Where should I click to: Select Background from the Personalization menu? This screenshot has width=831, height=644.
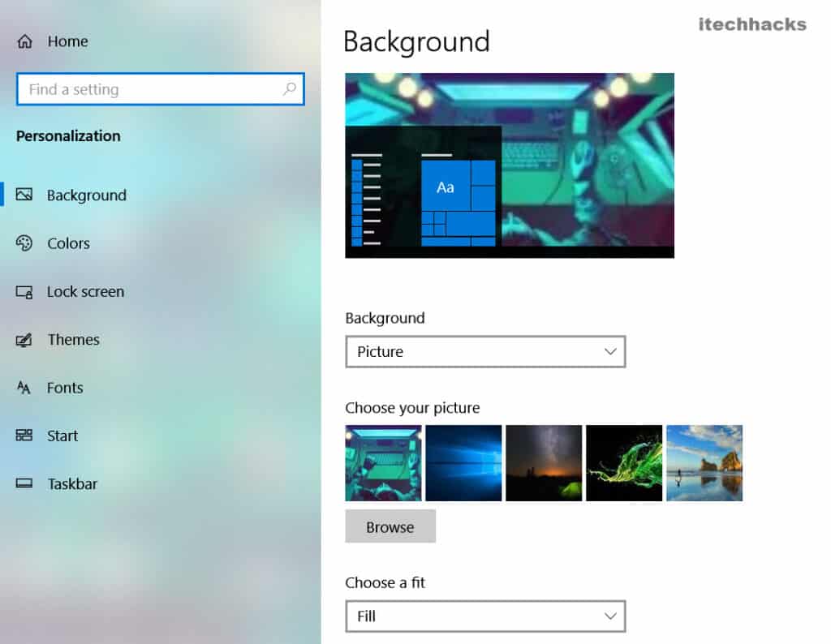(x=87, y=195)
